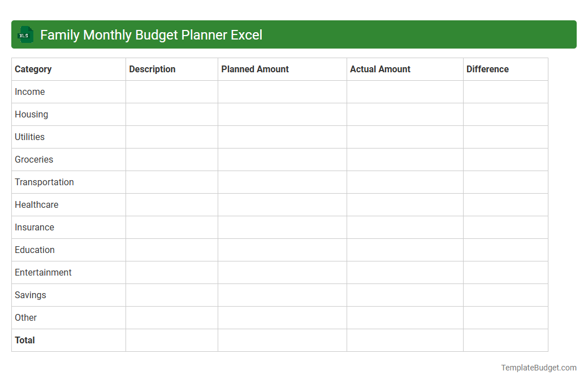Select the Education row label

34,250
